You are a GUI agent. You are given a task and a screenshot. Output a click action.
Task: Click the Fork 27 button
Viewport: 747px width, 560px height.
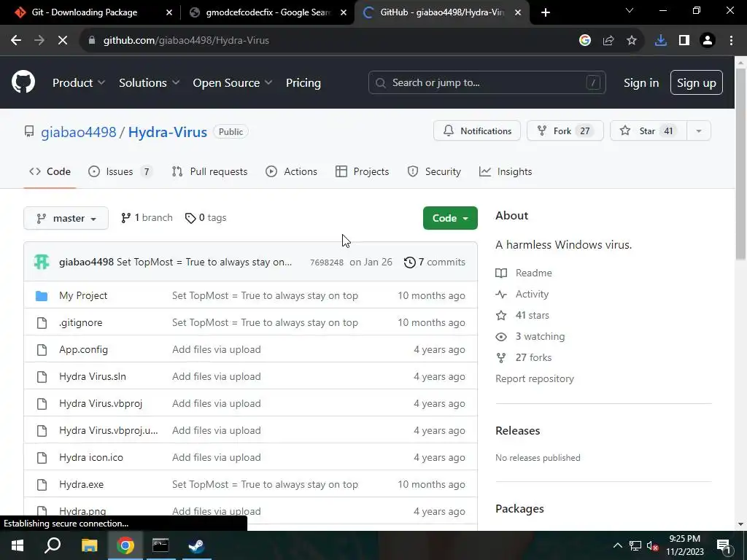[x=565, y=131]
